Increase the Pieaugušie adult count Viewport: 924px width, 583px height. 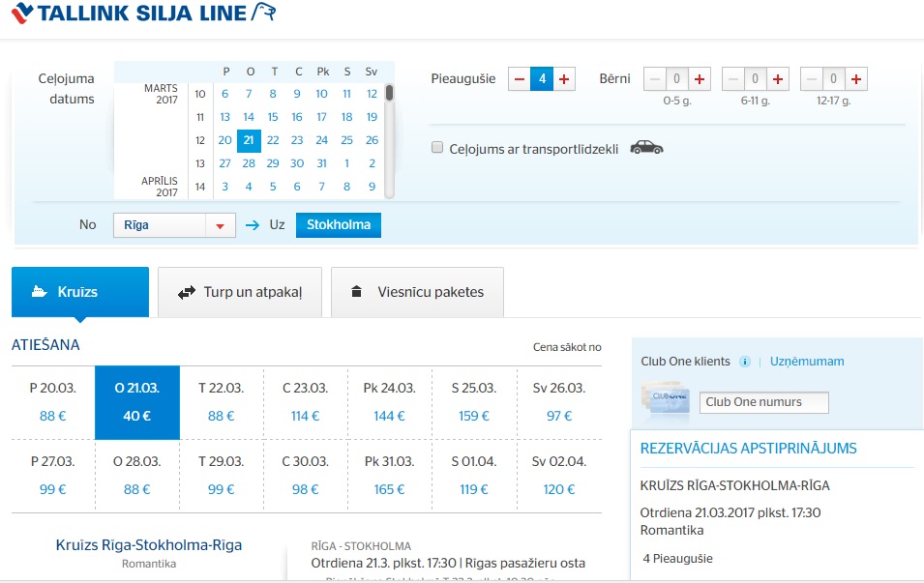[564, 79]
